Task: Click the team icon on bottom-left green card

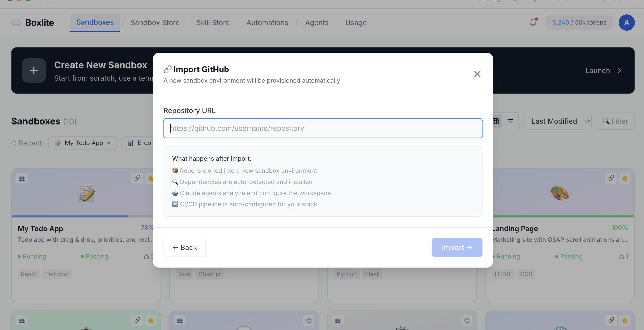Action: [22, 321]
